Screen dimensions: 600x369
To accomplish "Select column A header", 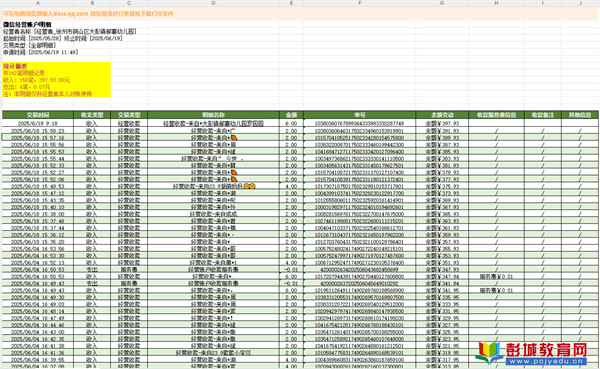I will [38, 3].
